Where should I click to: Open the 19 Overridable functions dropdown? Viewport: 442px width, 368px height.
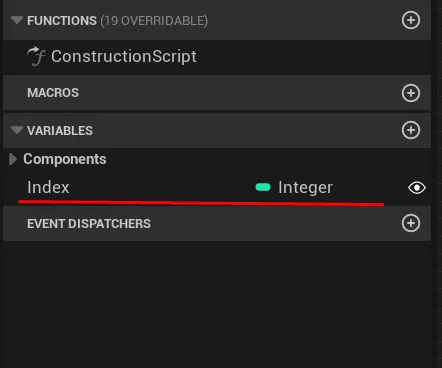[154, 21]
